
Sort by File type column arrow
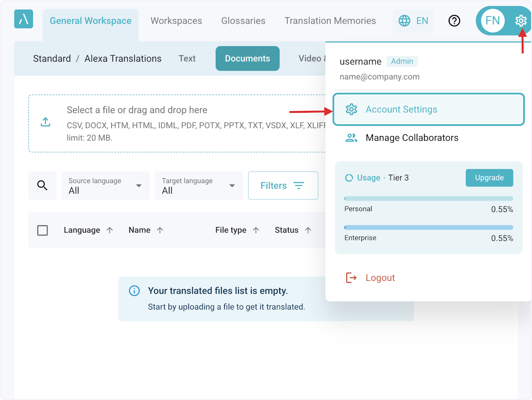256,230
